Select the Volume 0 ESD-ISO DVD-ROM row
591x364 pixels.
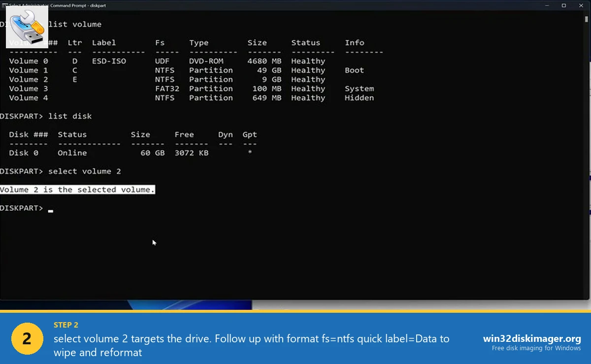pos(148,61)
